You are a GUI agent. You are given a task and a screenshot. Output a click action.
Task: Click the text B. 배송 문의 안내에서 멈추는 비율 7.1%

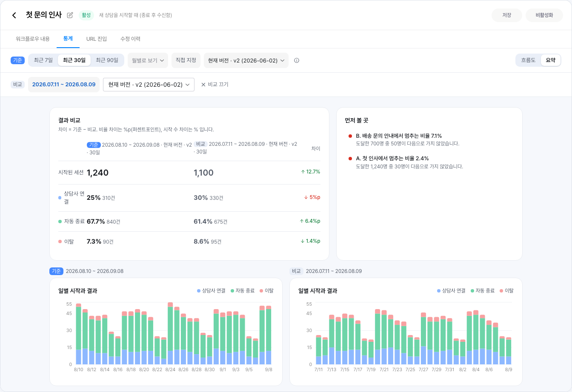399,136
